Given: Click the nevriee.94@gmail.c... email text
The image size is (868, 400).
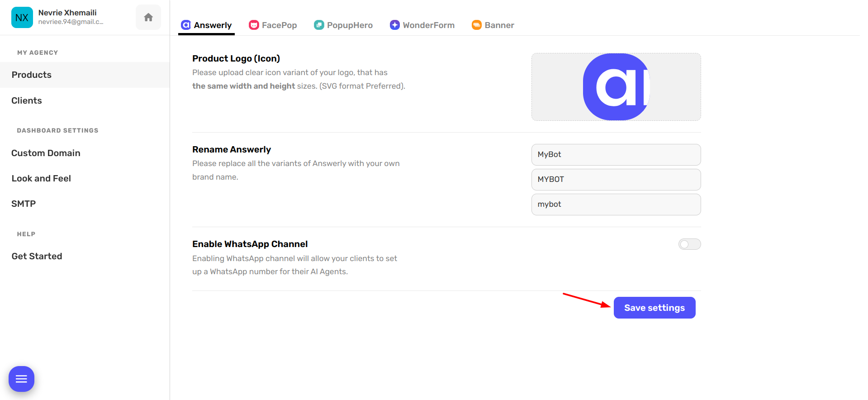Looking at the screenshot, I should click(71, 22).
